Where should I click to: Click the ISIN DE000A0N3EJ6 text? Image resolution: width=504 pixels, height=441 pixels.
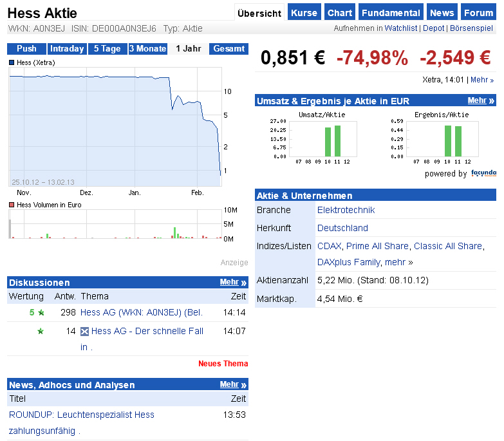click(x=114, y=28)
